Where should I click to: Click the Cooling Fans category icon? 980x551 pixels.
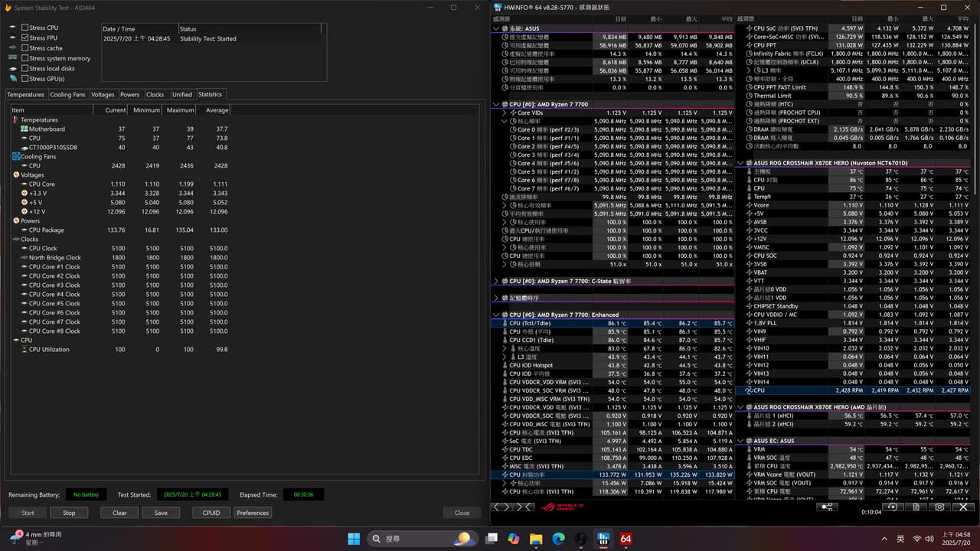[15, 157]
